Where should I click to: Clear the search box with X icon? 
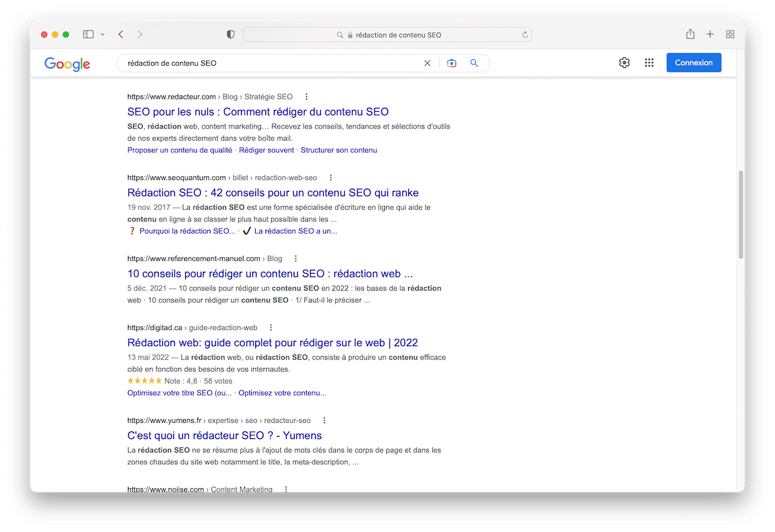pyautogui.click(x=427, y=63)
